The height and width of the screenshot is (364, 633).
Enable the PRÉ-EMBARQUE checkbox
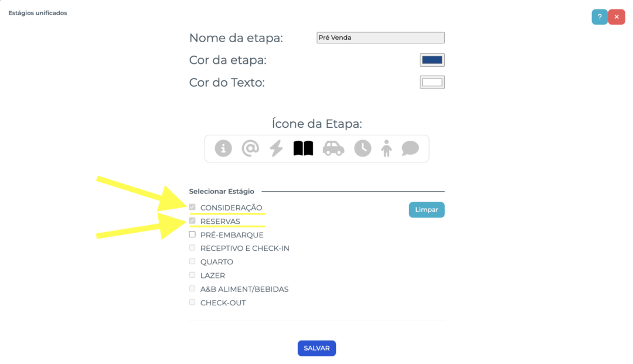click(192, 234)
